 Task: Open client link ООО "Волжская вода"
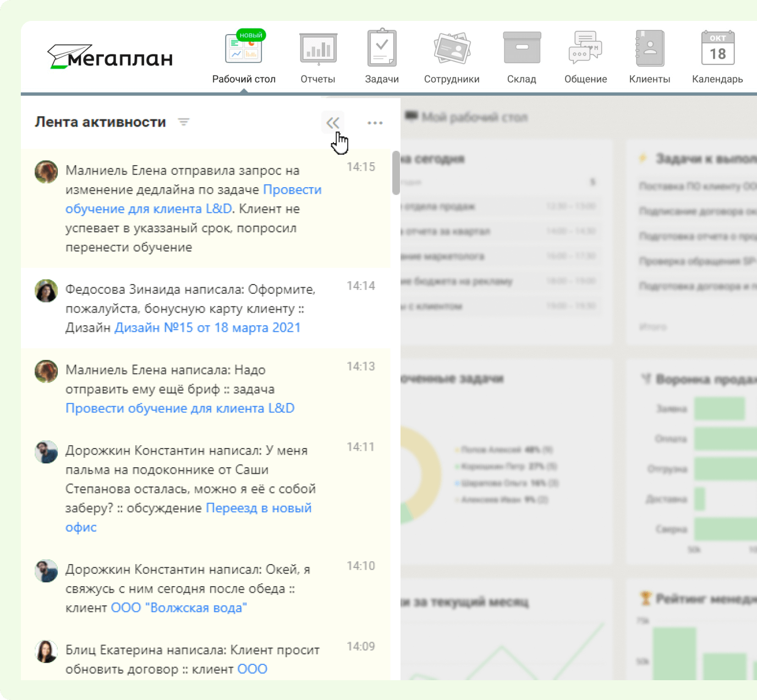pos(179,608)
